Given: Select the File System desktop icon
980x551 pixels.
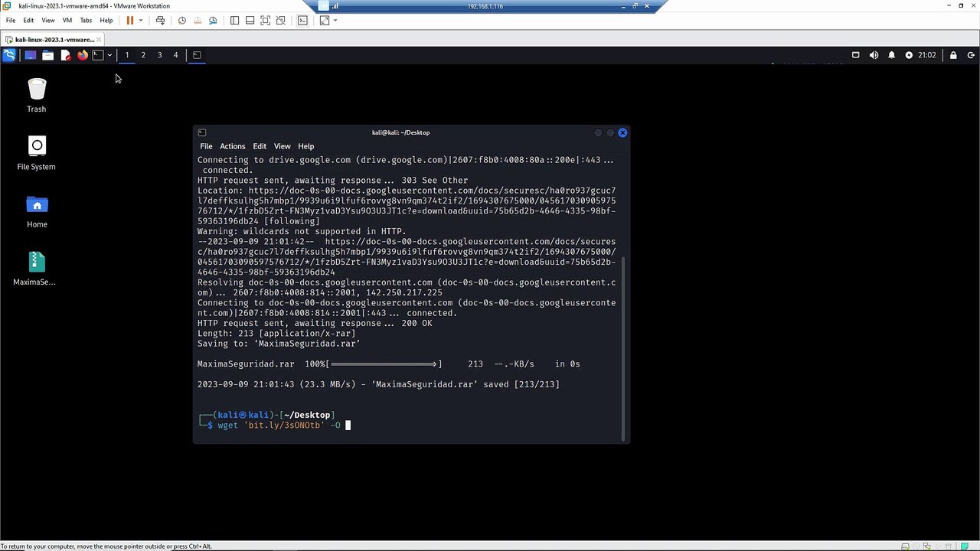Looking at the screenshot, I should click(37, 153).
